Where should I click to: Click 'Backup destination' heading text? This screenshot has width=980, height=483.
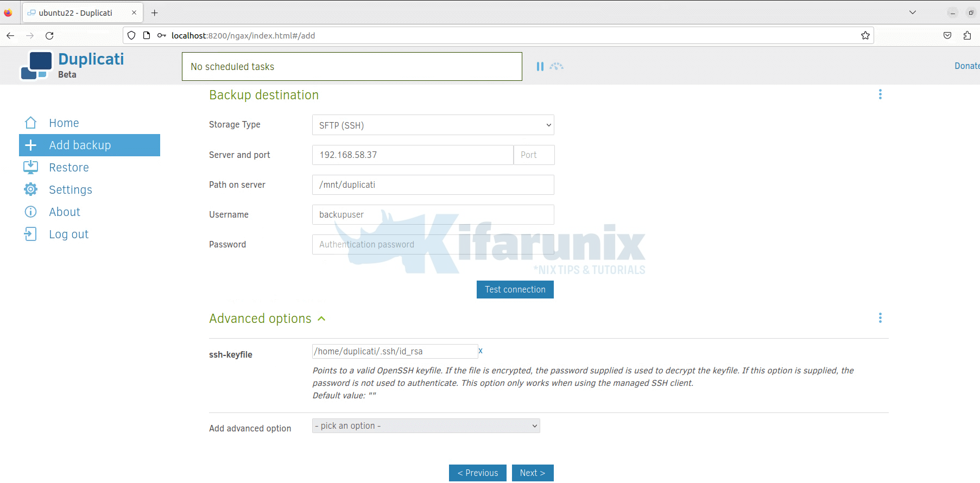(x=264, y=95)
